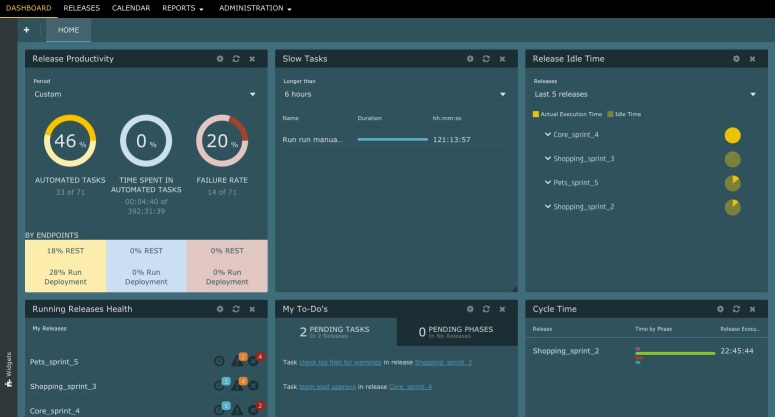Screen dimensions: 775x417
Task: Open the Longer than 6 hours dropdown
Action: [395, 94]
